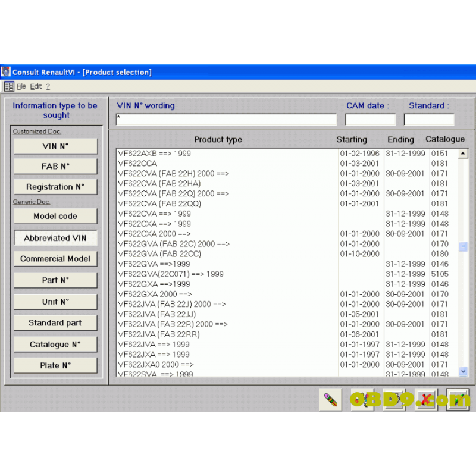Viewport: 476px width, 476px height.
Task: Select row VF622AXB ==> 1999
Action: point(287,154)
